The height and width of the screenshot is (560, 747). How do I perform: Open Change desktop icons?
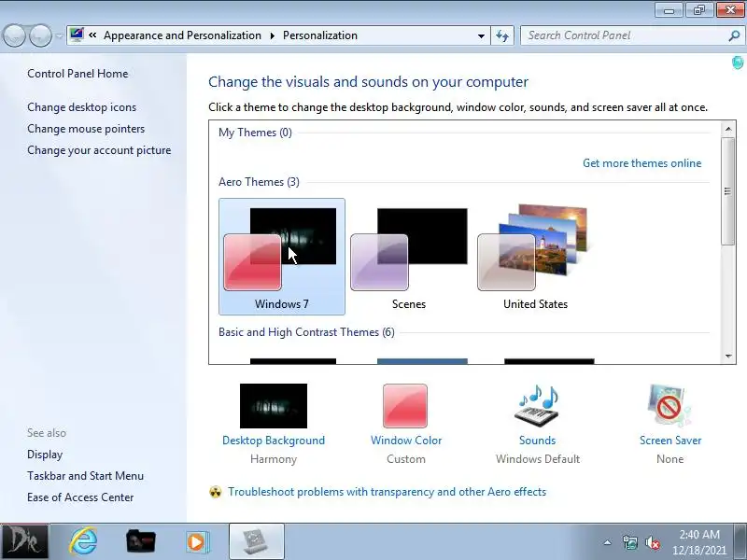(x=81, y=107)
